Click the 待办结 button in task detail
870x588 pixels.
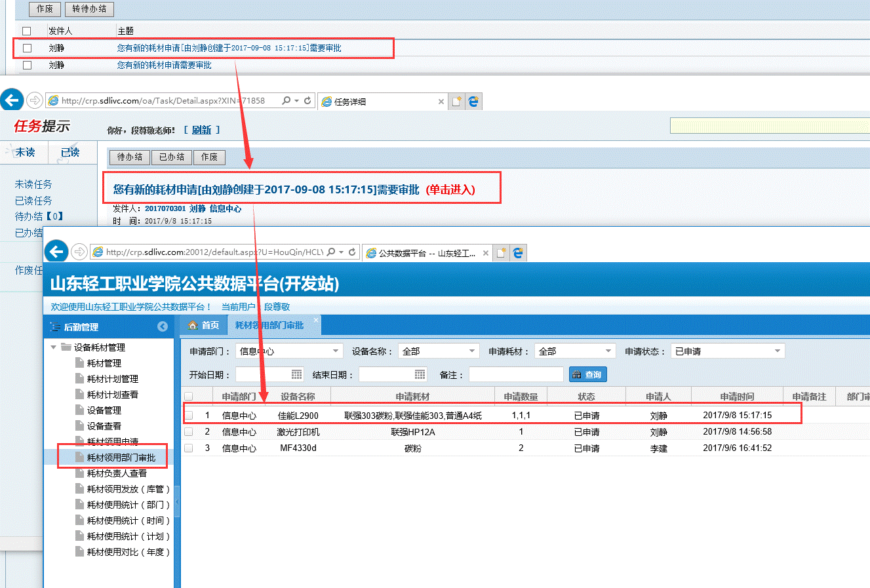click(x=130, y=157)
